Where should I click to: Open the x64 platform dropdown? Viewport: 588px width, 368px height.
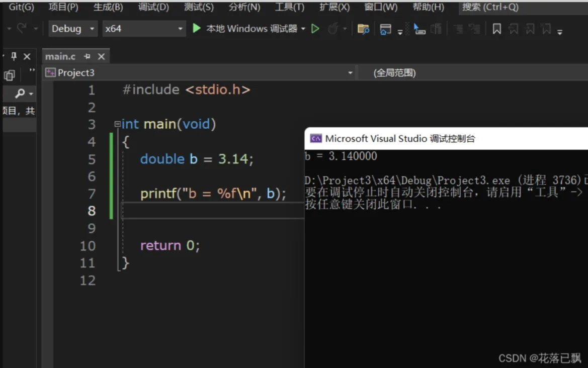pyautogui.click(x=144, y=29)
